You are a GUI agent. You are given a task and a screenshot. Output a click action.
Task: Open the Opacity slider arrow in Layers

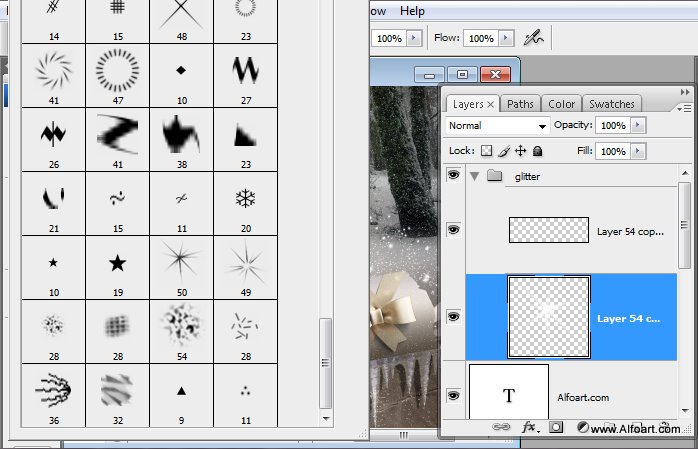(x=638, y=125)
